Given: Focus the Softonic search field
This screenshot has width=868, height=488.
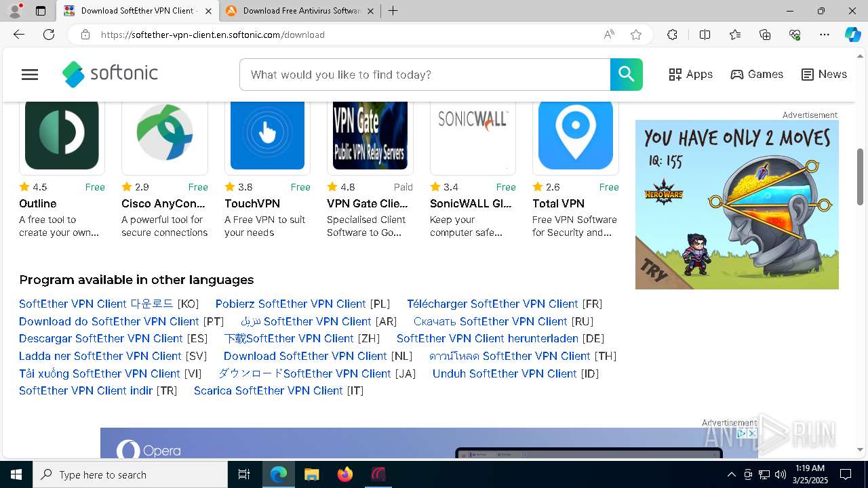Looking at the screenshot, I should tap(425, 75).
